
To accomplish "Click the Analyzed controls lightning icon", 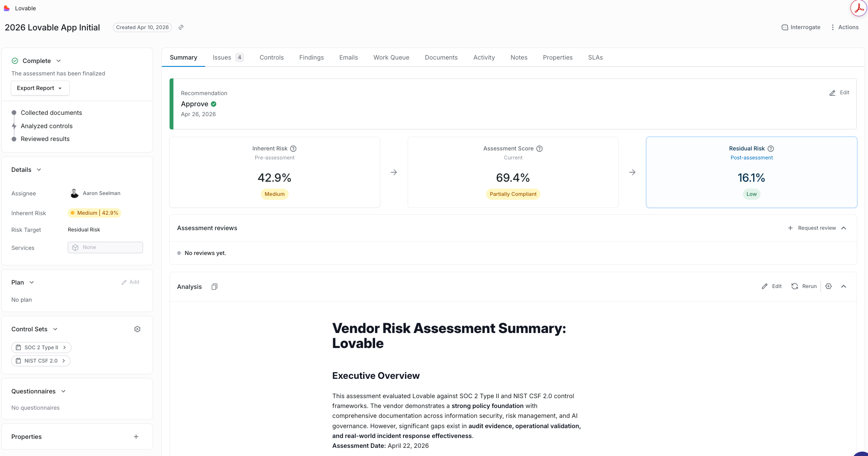I will pos(14,126).
